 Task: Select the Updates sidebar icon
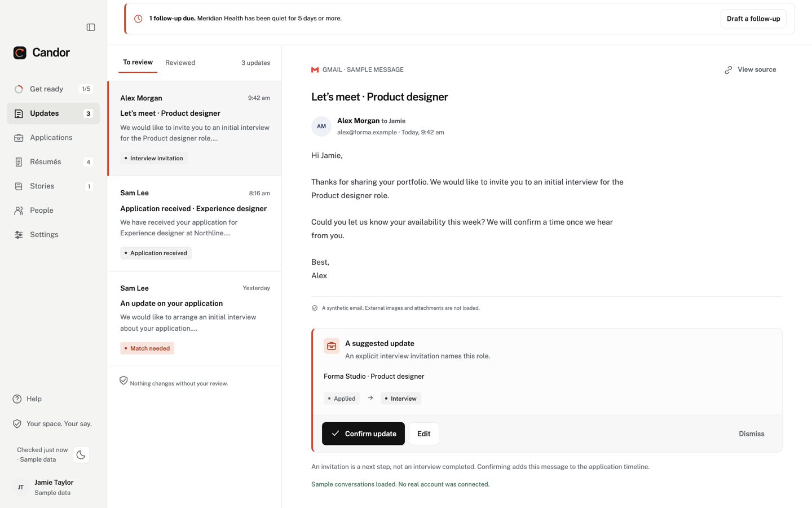[19, 113]
